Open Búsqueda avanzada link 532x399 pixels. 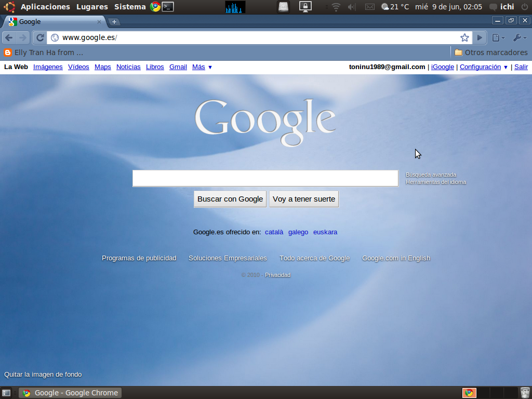(x=431, y=175)
